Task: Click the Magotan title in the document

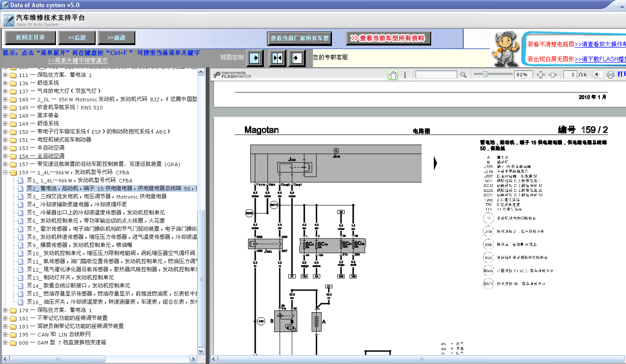Action: (x=262, y=130)
